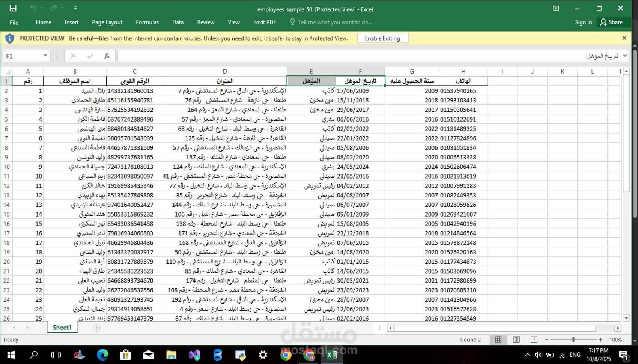The height and width of the screenshot is (364, 638).
Task: Click zoom out minus button
Action: [547, 340]
